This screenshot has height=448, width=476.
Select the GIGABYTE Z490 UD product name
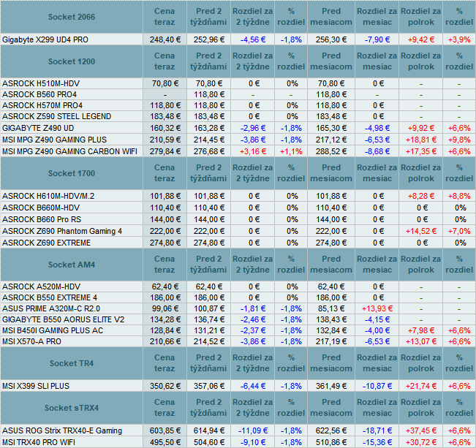click(38, 128)
